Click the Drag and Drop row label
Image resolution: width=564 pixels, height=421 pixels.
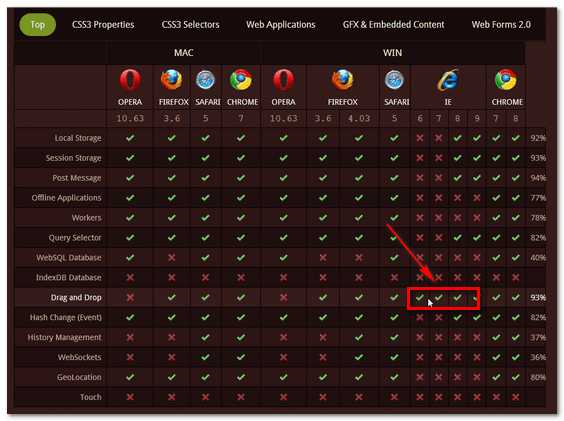click(x=76, y=298)
